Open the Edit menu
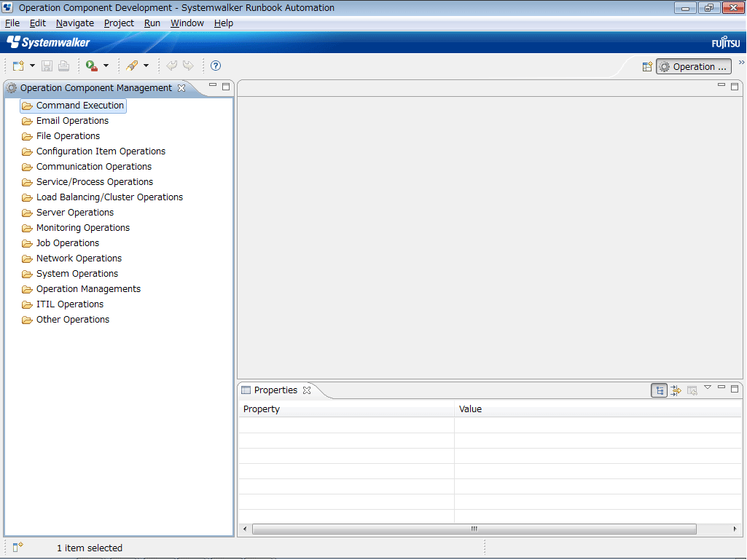 (x=38, y=23)
